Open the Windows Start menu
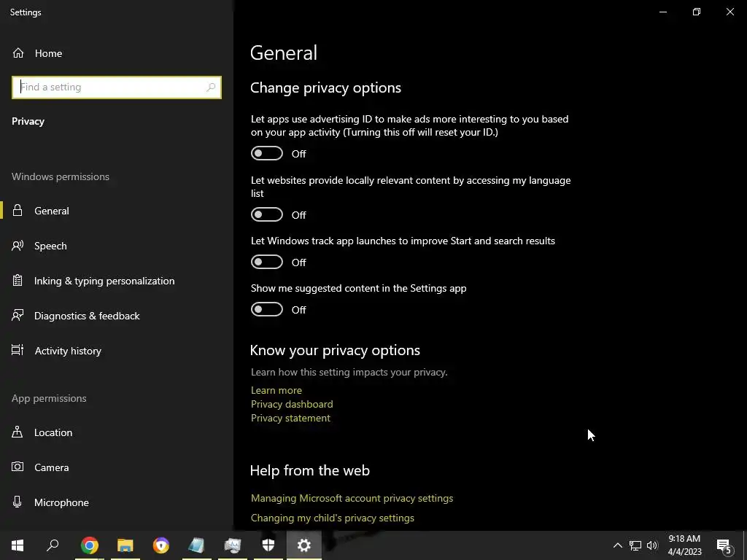747x560 pixels. point(18,545)
